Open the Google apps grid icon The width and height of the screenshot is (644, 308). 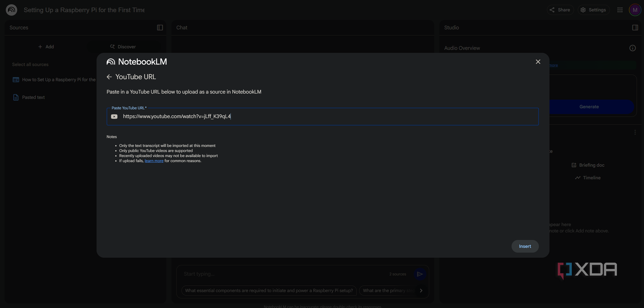[x=620, y=10]
